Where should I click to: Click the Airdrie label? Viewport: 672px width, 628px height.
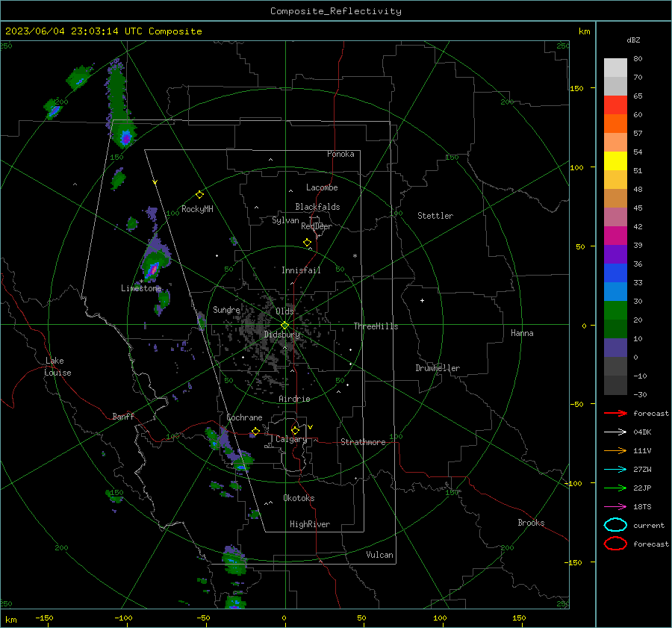pos(294,399)
